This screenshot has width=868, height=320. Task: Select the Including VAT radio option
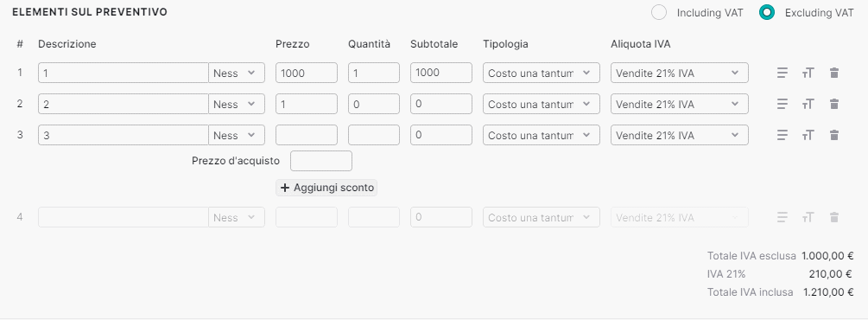(659, 12)
